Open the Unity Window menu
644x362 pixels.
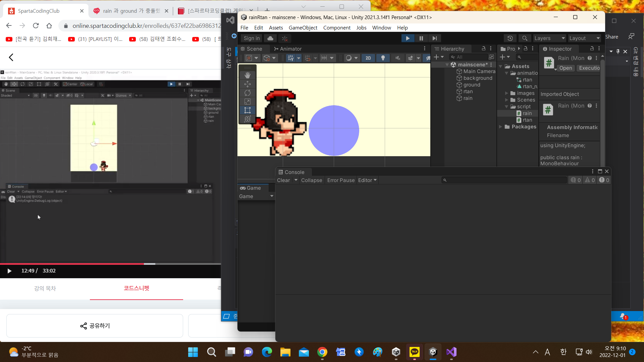(381, 28)
